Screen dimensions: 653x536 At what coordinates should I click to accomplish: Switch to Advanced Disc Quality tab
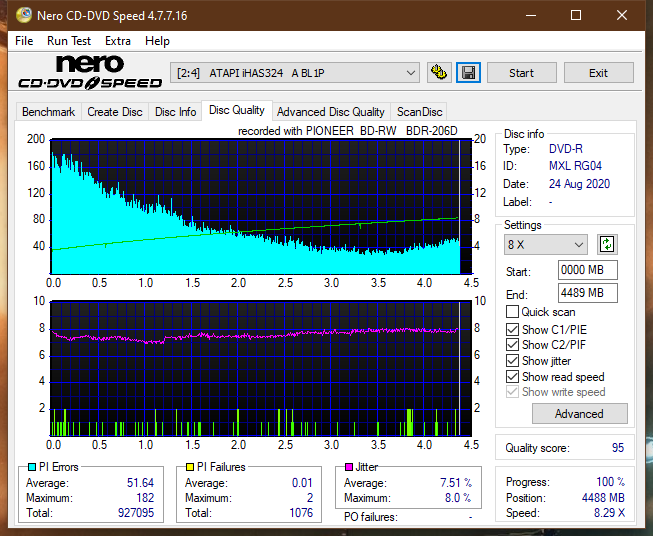point(331,112)
